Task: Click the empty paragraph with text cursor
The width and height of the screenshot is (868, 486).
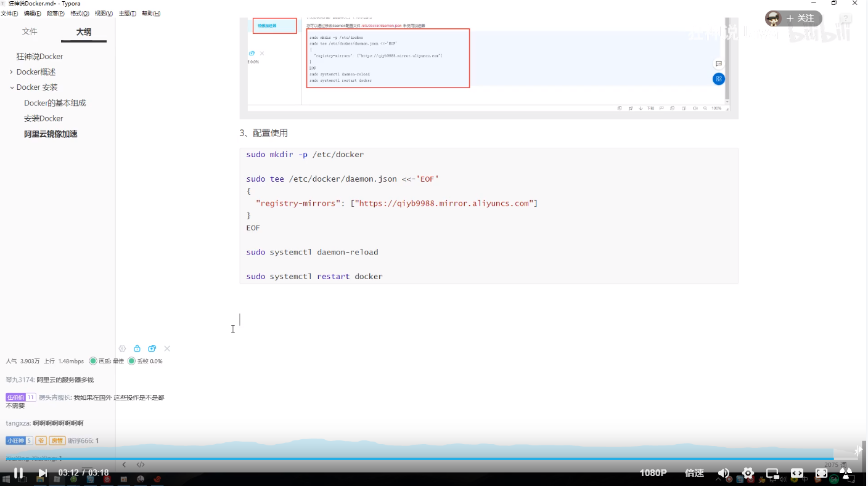Action: click(x=489, y=320)
